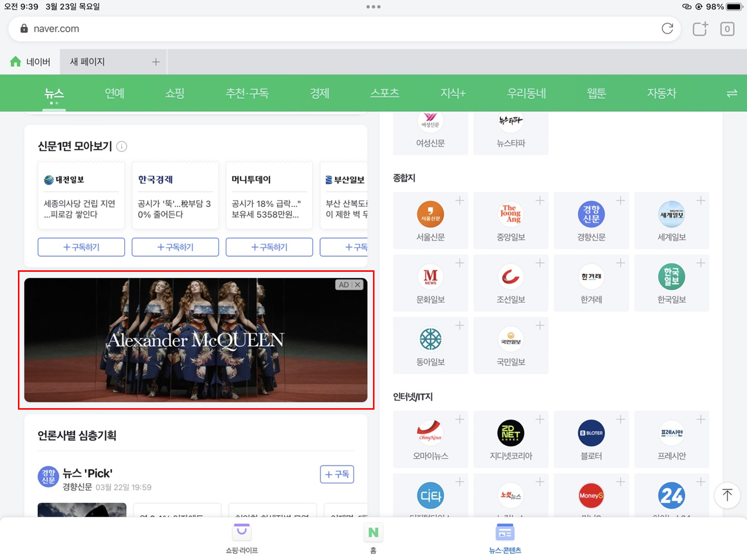747x560 pixels.
Task: Subscribe to 서울신문 with plus
Action: pyautogui.click(x=460, y=201)
